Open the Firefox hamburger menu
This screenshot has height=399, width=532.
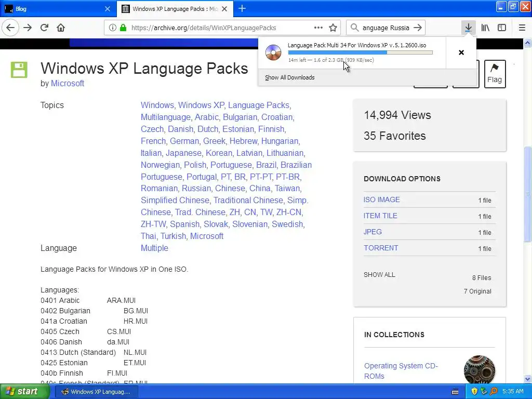click(522, 28)
